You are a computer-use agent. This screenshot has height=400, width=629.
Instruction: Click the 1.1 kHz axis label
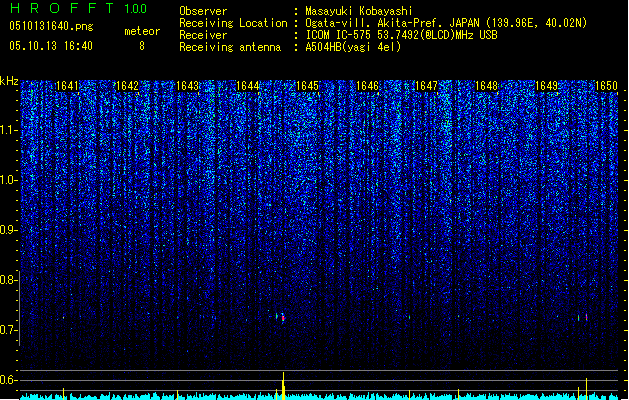point(9,130)
